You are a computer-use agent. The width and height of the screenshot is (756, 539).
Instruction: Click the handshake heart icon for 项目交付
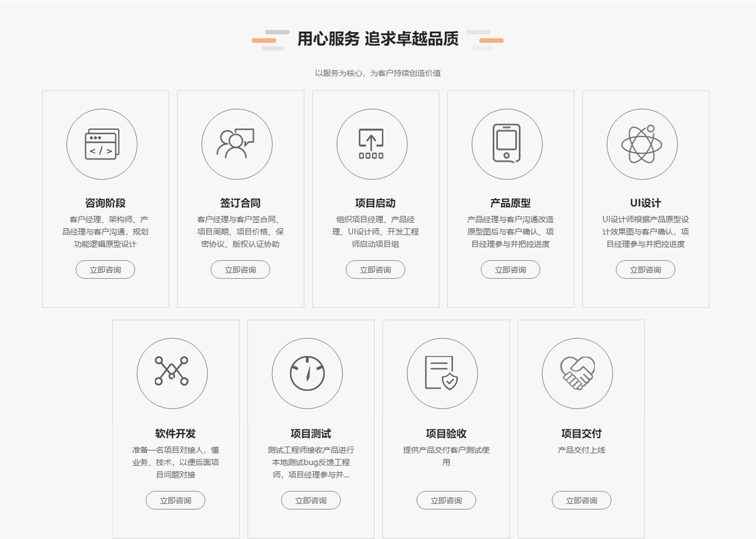[577, 373]
